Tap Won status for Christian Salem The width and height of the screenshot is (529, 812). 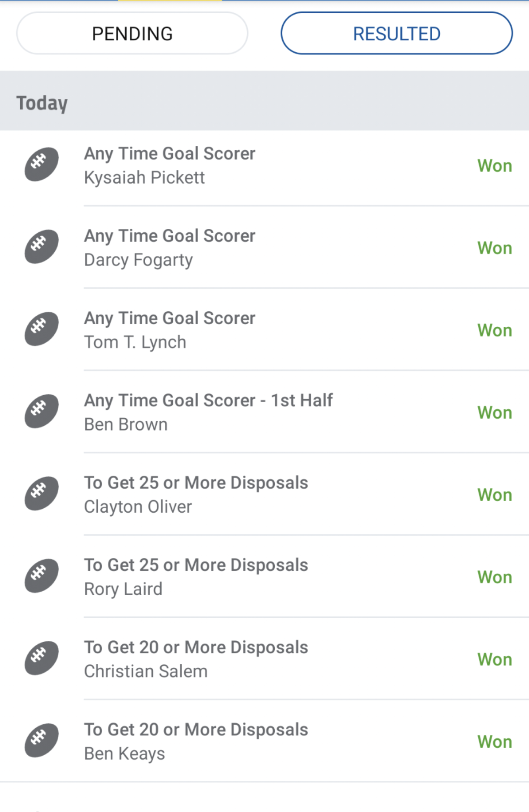(x=494, y=659)
